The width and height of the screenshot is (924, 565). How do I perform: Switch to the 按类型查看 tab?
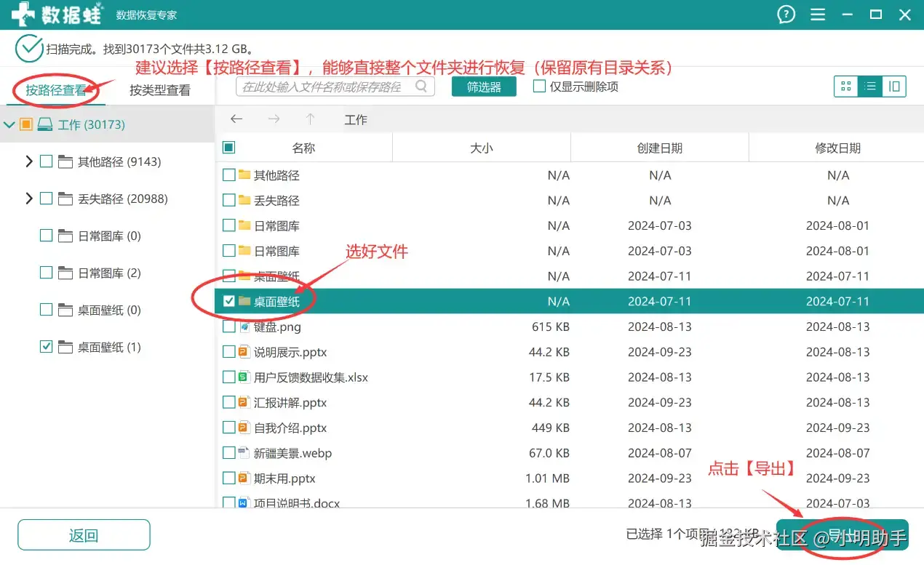pyautogui.click(x=160, y=90)
